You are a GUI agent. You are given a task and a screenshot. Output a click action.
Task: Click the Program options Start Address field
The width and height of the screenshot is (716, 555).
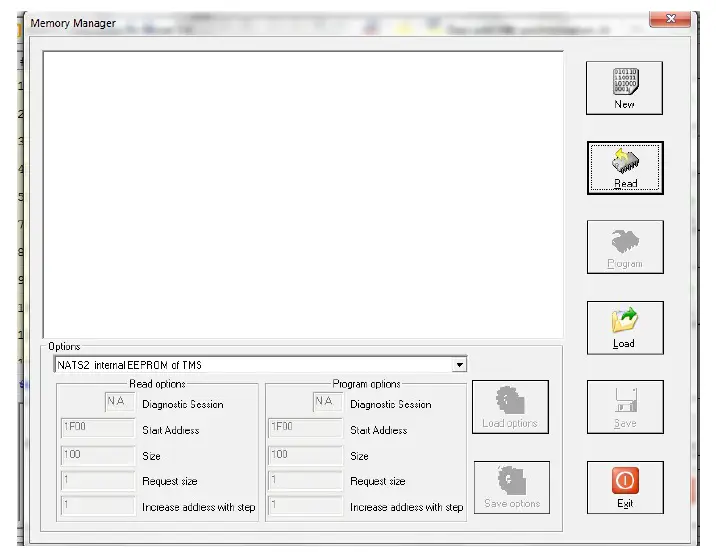pos(305,428)
